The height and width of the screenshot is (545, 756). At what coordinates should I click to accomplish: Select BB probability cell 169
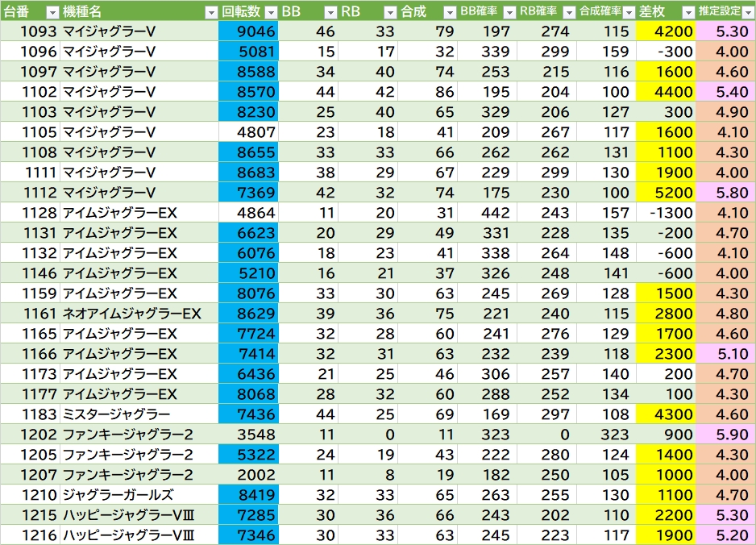point(487,414)
